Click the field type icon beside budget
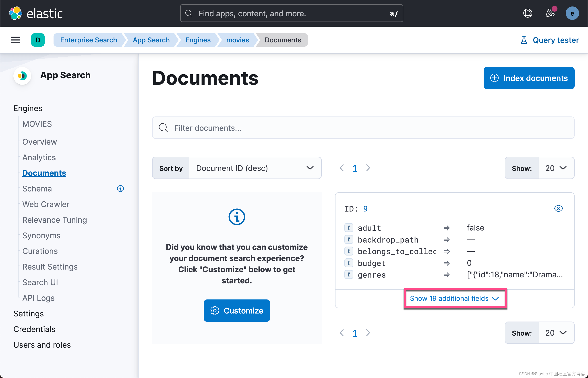588x378 pixels. (x=349, y=263)
